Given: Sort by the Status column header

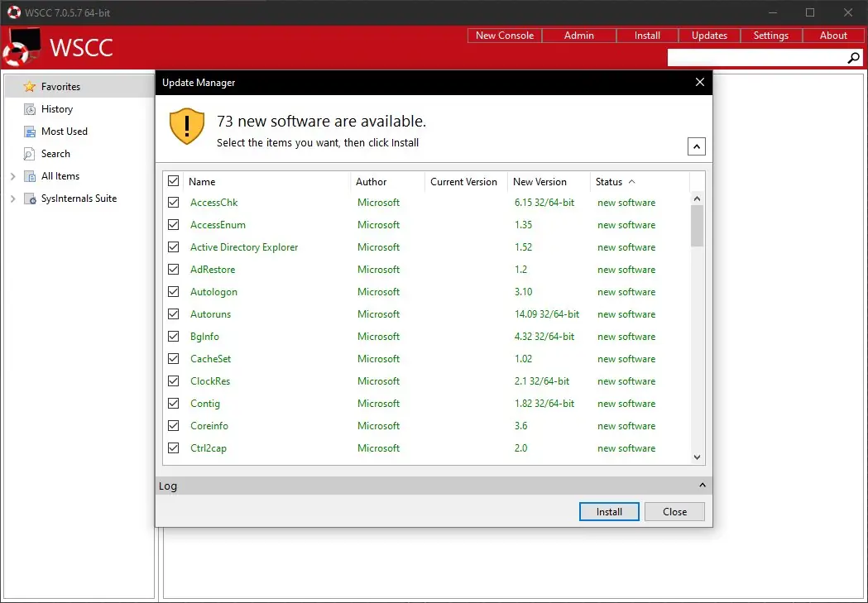Looking at the screenshot, I should [640, 181].
